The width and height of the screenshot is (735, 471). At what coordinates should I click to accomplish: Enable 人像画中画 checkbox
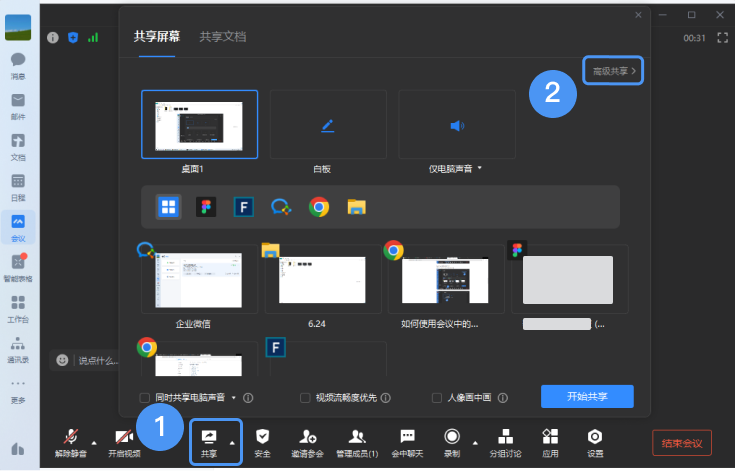click(437, 397)
